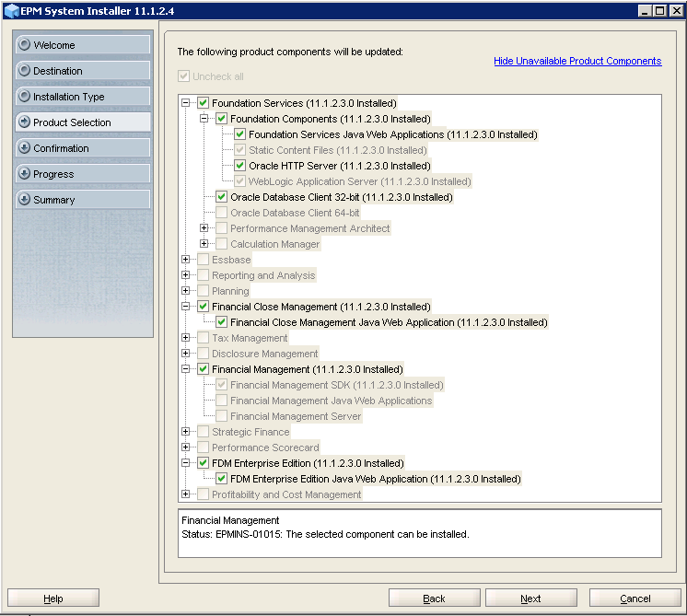Screen dimensions: 687x616
Task: Click the Help button
Action: click(x=53, y=598)
